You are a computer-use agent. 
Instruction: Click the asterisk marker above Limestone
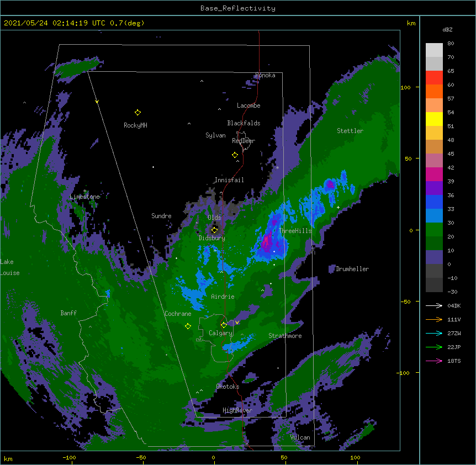point(84,191)
